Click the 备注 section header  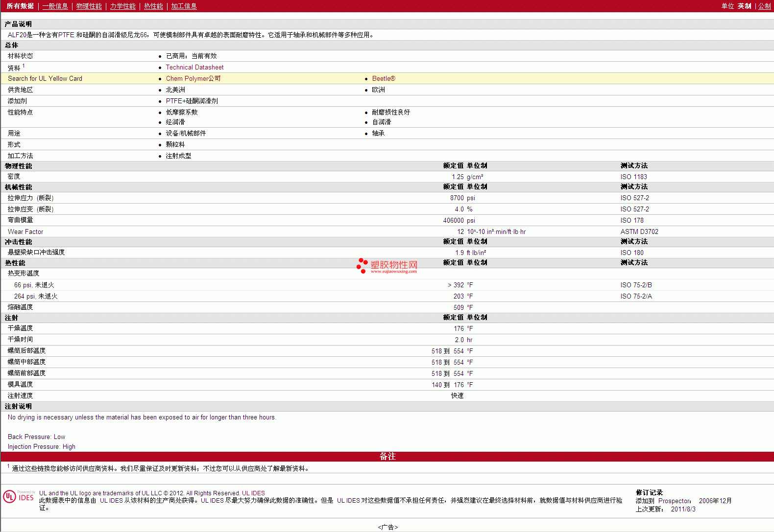[x=387, y=456]
